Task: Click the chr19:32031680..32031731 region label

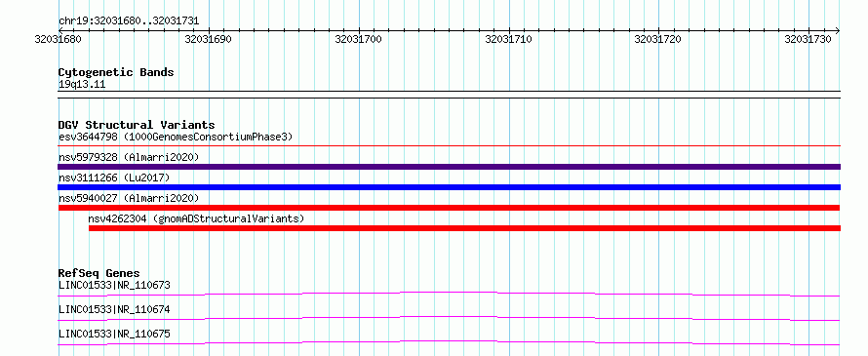Action: click(129, 21)
